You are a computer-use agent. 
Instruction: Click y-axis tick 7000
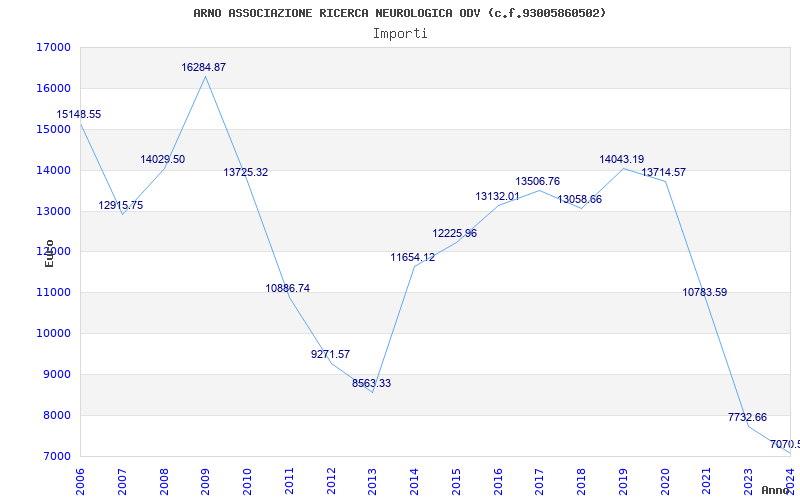56,456
